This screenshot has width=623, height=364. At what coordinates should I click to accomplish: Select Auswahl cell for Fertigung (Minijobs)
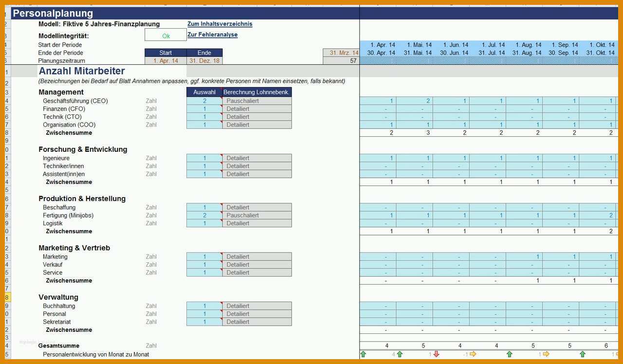[x=204, y=215]
